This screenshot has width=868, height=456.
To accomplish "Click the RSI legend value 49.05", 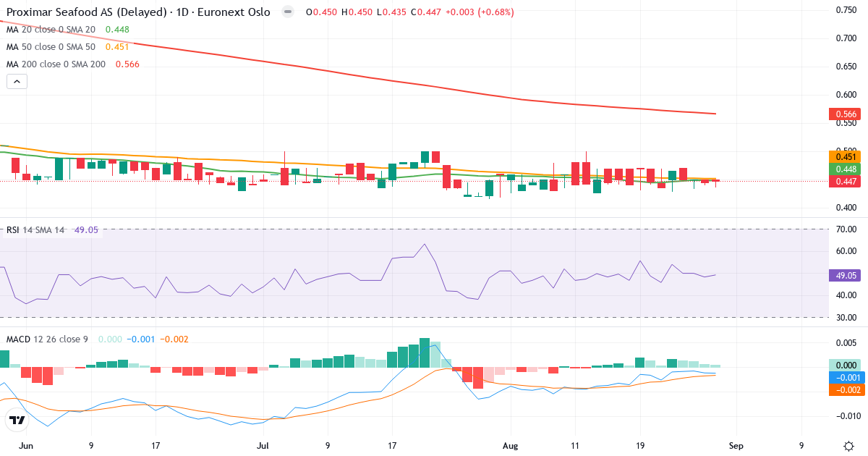I will pos(86,229).
